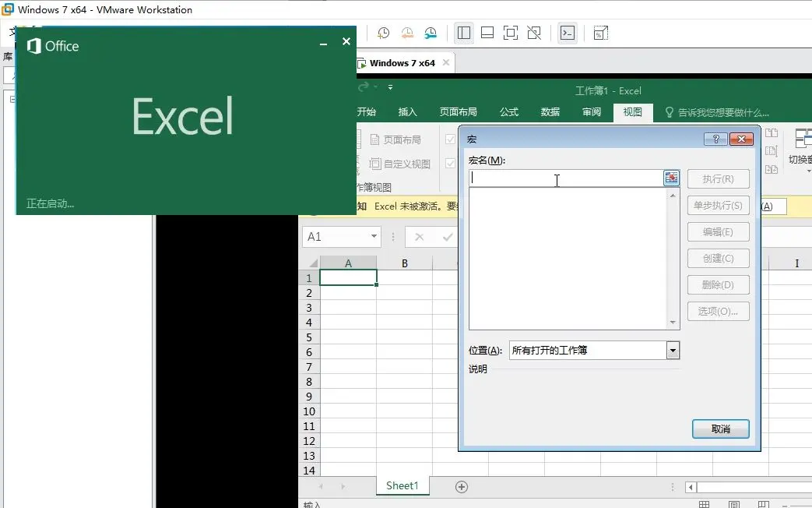The image size is (812, 508).
Task: Expand the name box dropdown arrow
Action: pyautogui.click(x=374, y=237)
